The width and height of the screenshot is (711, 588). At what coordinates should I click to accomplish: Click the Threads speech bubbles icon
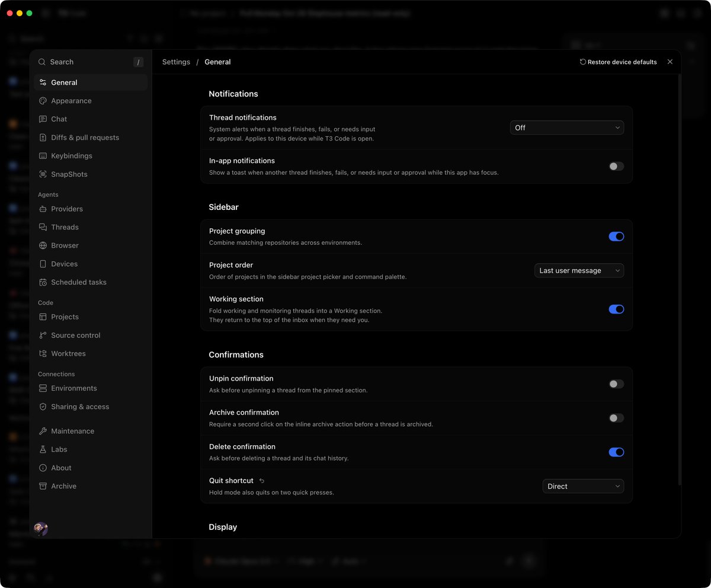43,227
